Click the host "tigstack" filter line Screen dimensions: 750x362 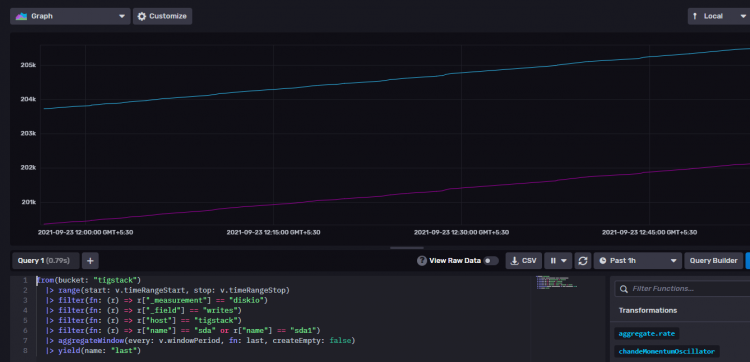[x=144, y=320]
